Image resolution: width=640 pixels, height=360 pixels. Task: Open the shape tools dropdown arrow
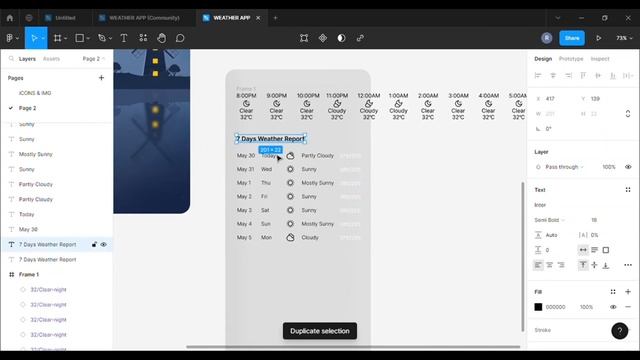[88, 38]
